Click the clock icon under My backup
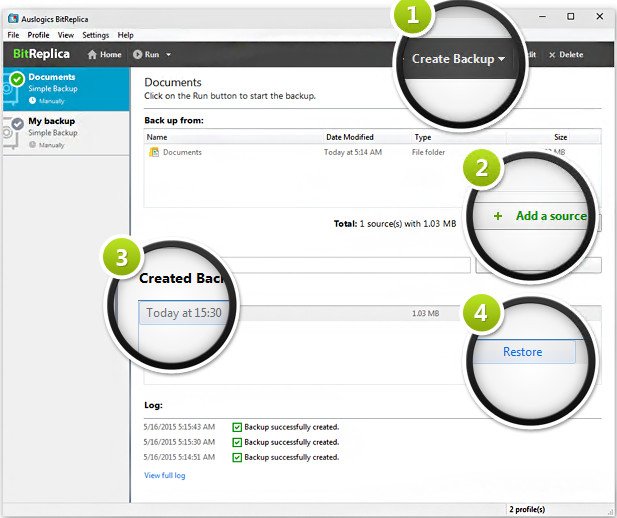 click(32, 145)
